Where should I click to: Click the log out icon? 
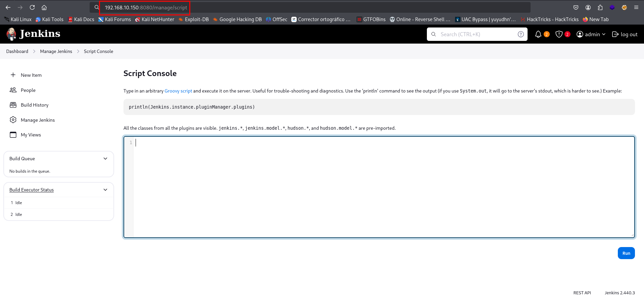(x=615, y=34)
